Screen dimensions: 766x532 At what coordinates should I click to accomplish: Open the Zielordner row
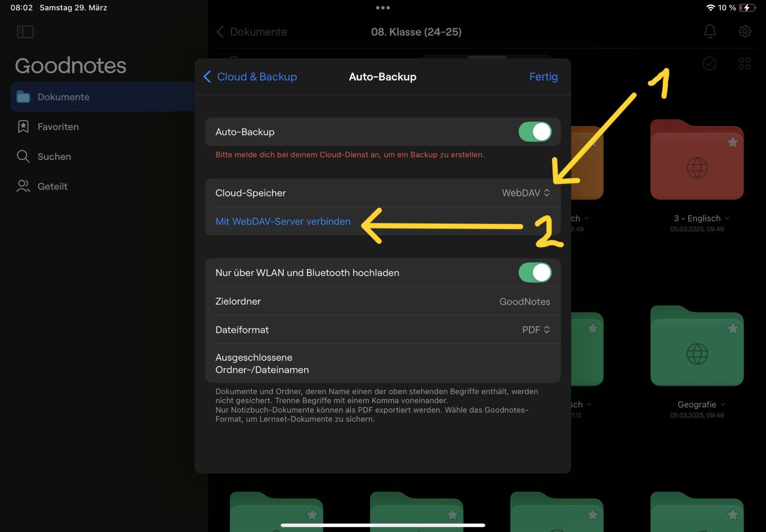pyautogui.click(x=383, y=301)
